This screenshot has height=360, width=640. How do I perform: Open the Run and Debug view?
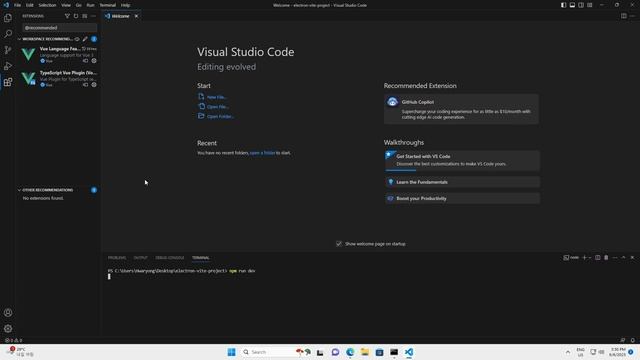8,66
